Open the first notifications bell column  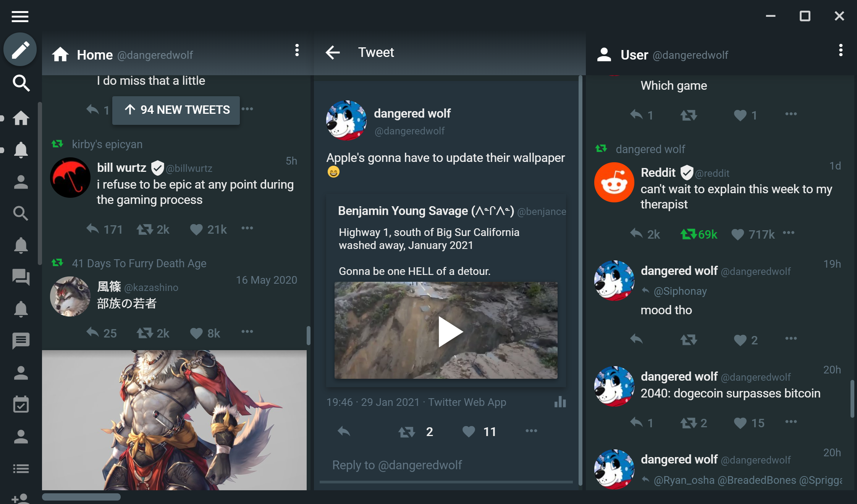click(x=21, y=150)
